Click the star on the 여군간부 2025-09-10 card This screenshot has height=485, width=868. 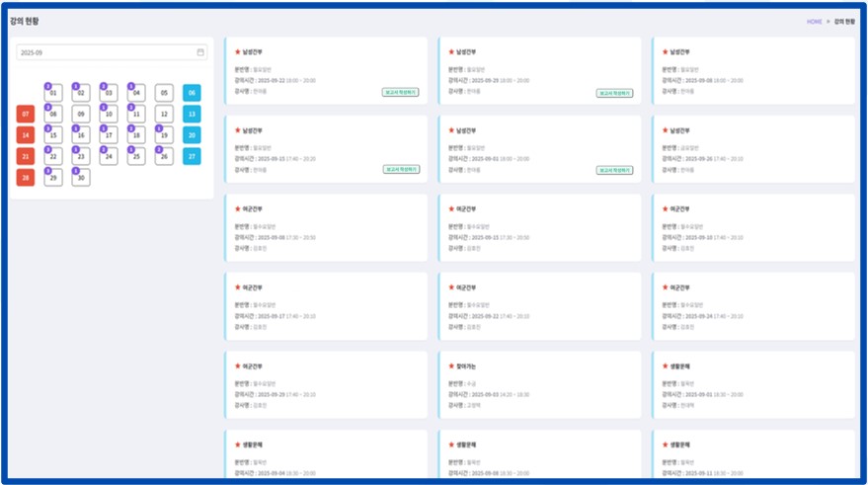pyautogui.click(x=664, y=208)
